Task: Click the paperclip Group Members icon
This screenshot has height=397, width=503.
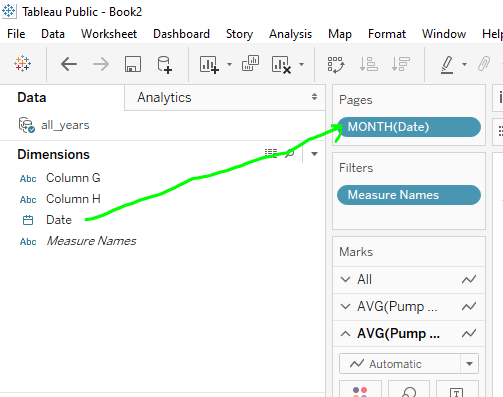Action: click(484, 64)
